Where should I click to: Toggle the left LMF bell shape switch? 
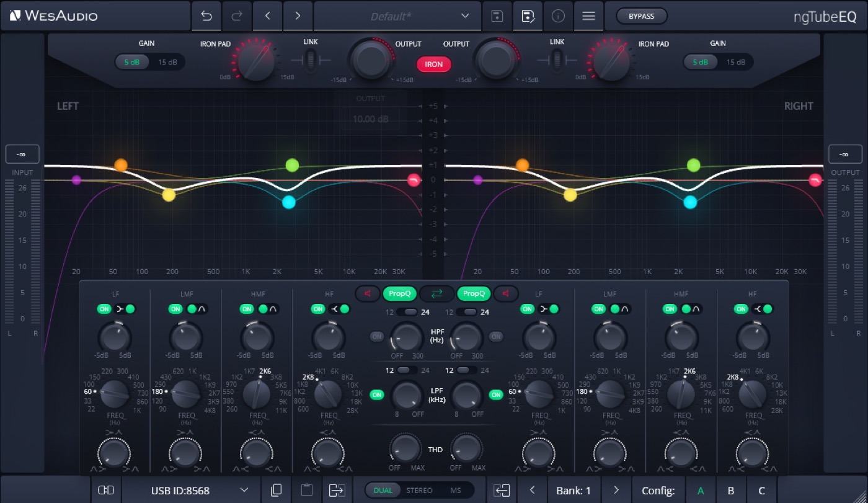click(197, 309)
